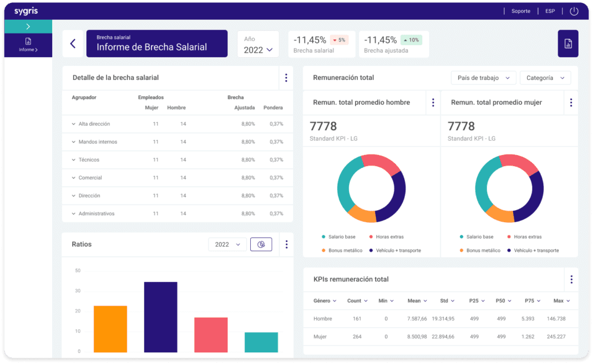
Task: Expand the Alta dirección row
Action: pos(74,124)
